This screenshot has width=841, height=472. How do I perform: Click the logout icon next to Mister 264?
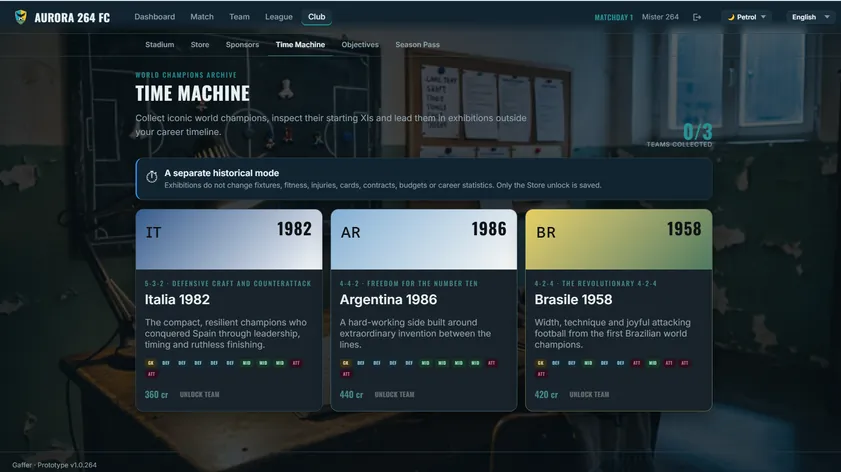click(697, 17)
